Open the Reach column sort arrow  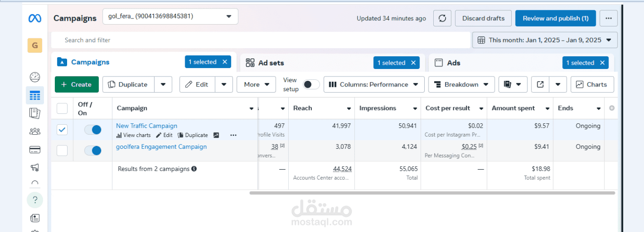coord(349,109)
